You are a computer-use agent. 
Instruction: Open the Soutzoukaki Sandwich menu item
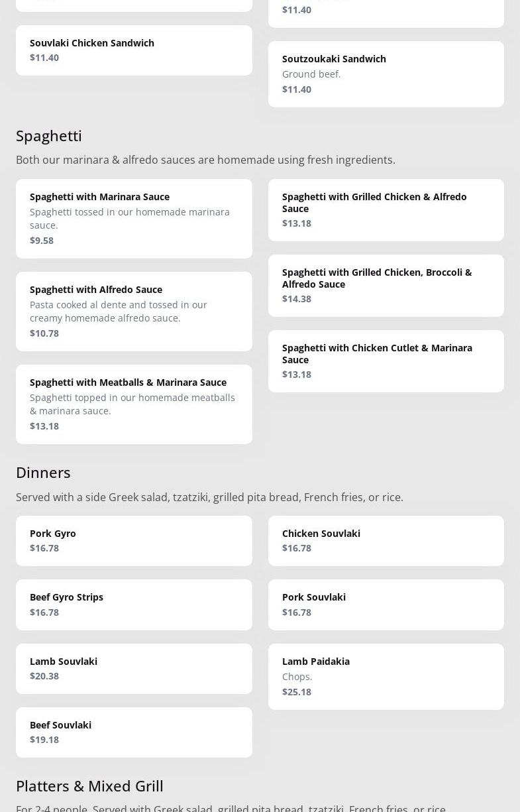(x=386, y=74)
